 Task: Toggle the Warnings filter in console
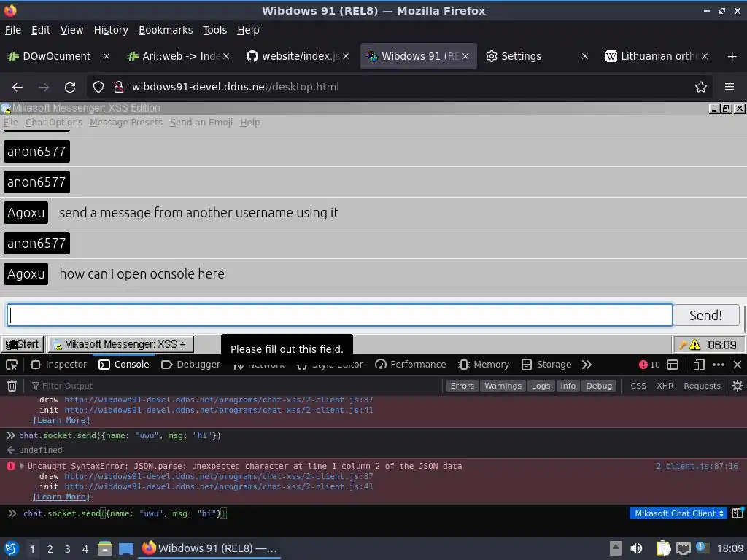click(503, 386)
